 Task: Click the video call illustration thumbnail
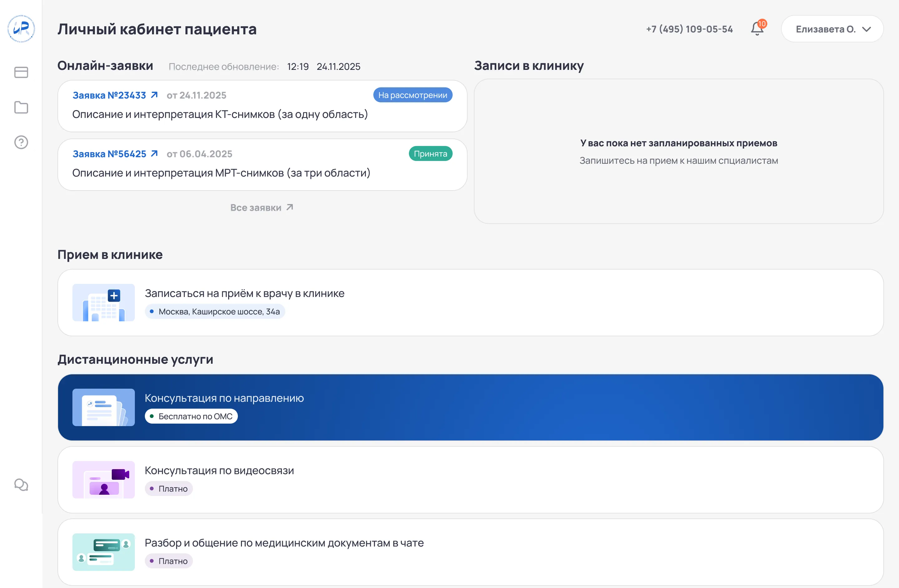tap(104, 480)
